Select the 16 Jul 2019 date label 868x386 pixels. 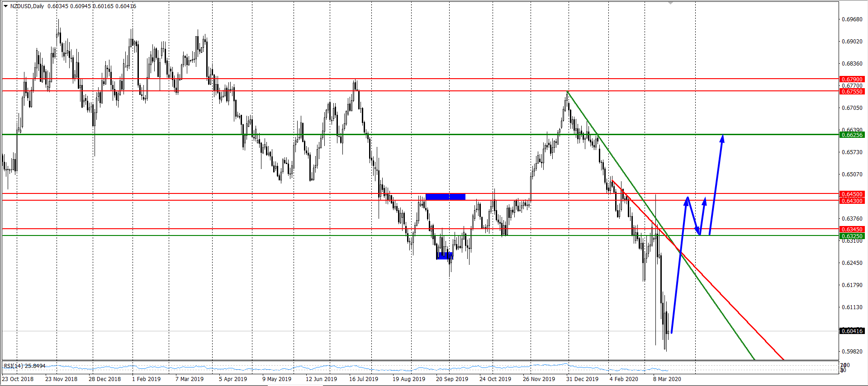(364, 379)
